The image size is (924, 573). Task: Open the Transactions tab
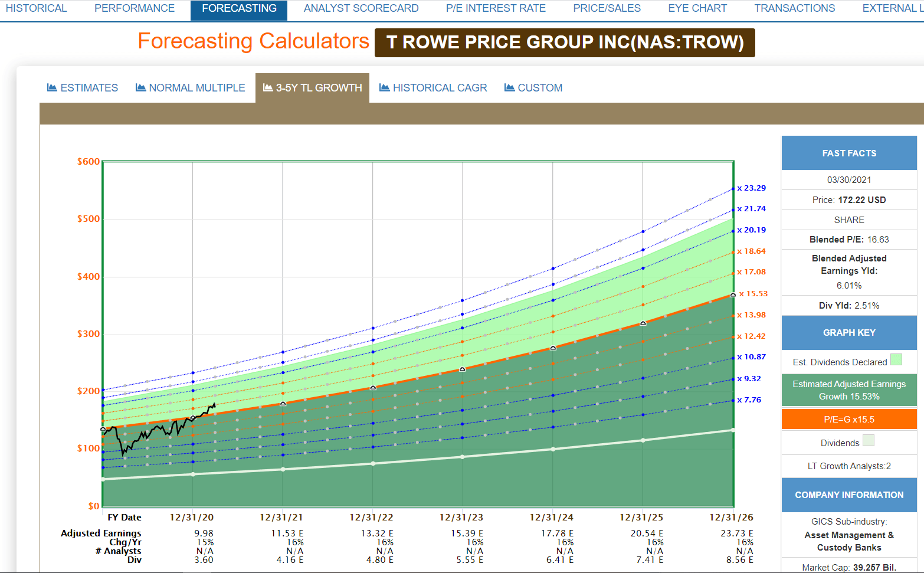pos(794,8)
